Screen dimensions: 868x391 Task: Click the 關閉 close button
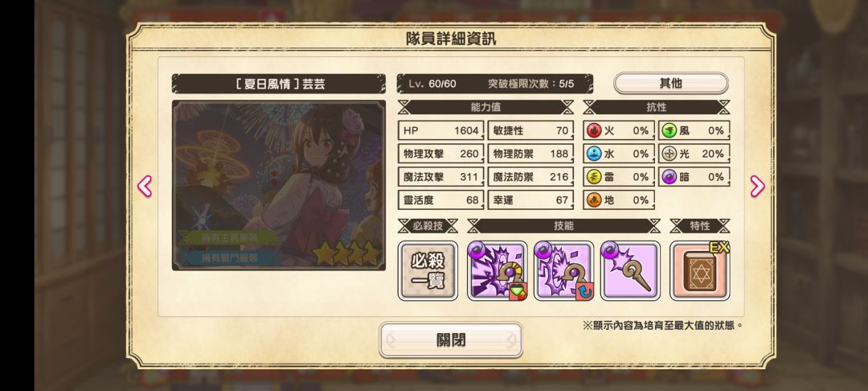click(x=451, y=340)
